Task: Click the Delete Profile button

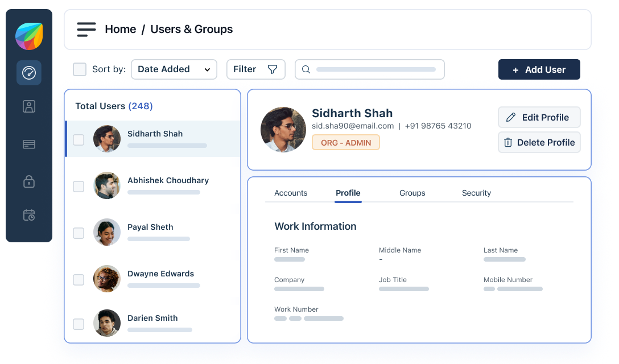Action: pyautogui.click(x=539, y=142)
